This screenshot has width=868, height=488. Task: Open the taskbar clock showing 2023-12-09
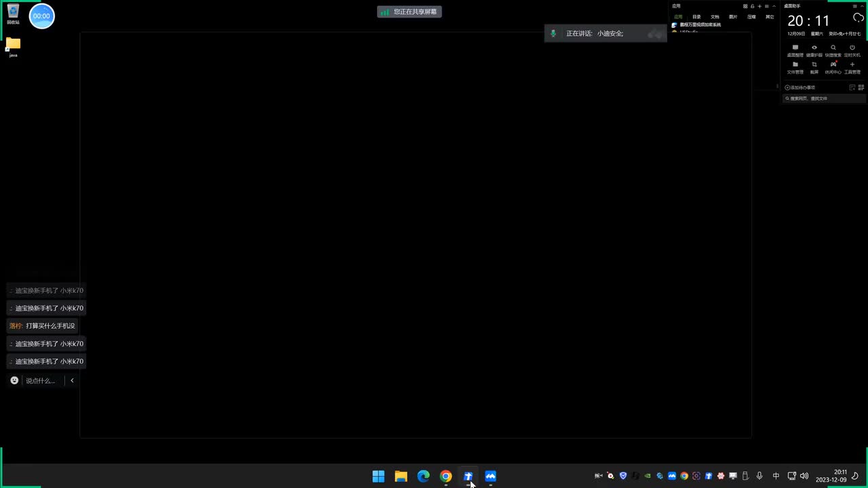click(x=831, y=476)
